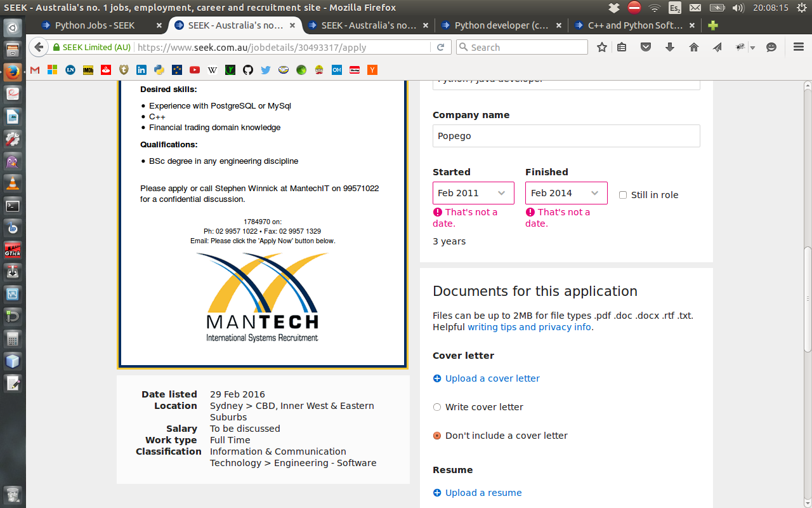Click the Company name field
The width and height of the screenshot is (812, 508).
click(x=566, y=136)
